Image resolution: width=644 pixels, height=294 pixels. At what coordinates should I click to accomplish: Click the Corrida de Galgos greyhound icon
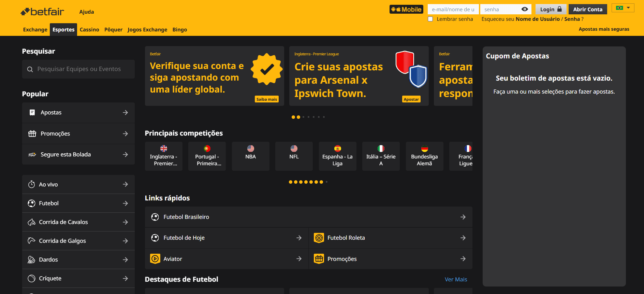31,241
